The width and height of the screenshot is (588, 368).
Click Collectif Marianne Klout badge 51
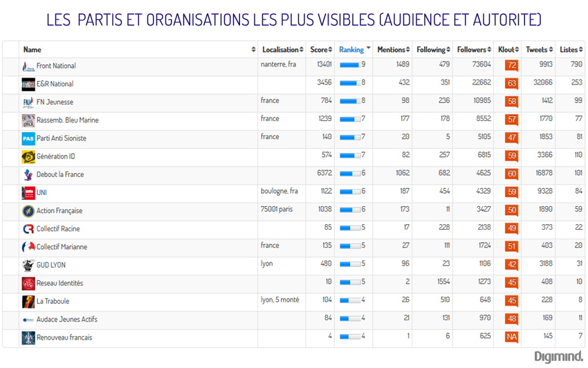tap(511, 246)
